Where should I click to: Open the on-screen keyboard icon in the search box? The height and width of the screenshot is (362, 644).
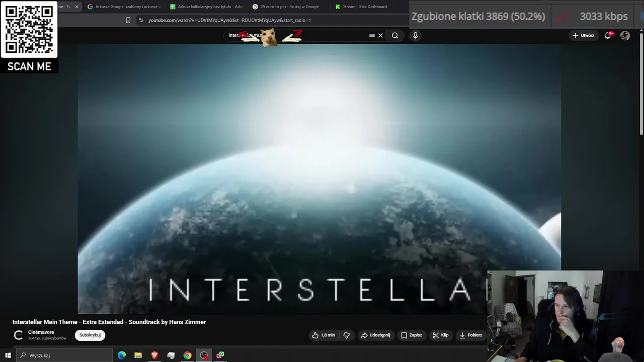pyautogui.click(x=372, y=36)
